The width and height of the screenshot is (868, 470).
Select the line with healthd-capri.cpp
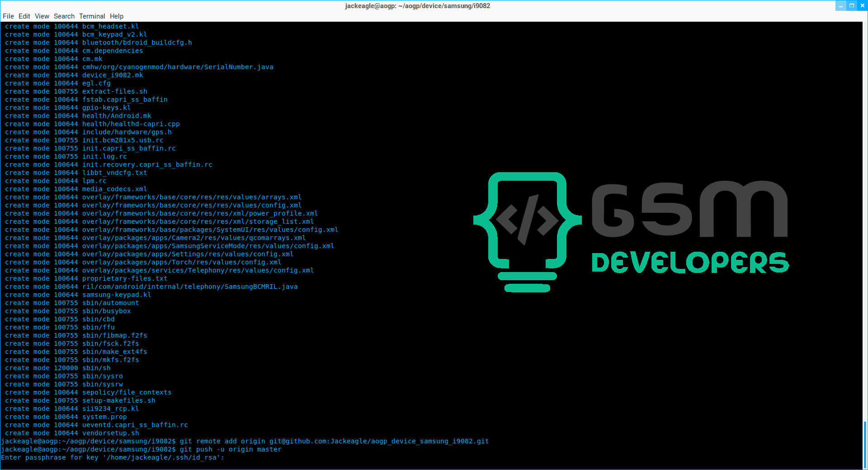[x=92, y=124]
